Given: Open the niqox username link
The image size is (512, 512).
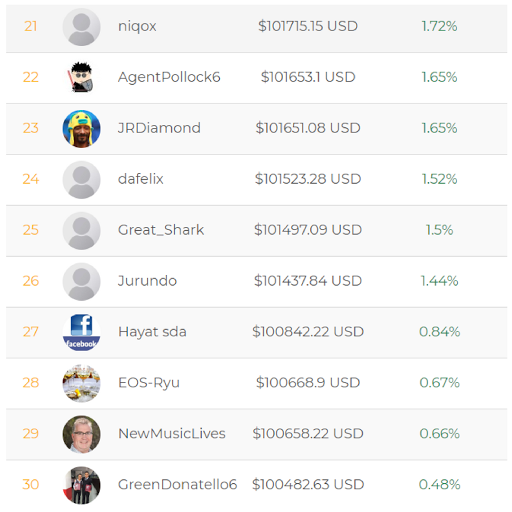Looking at the screenshot, I should 137,27.
